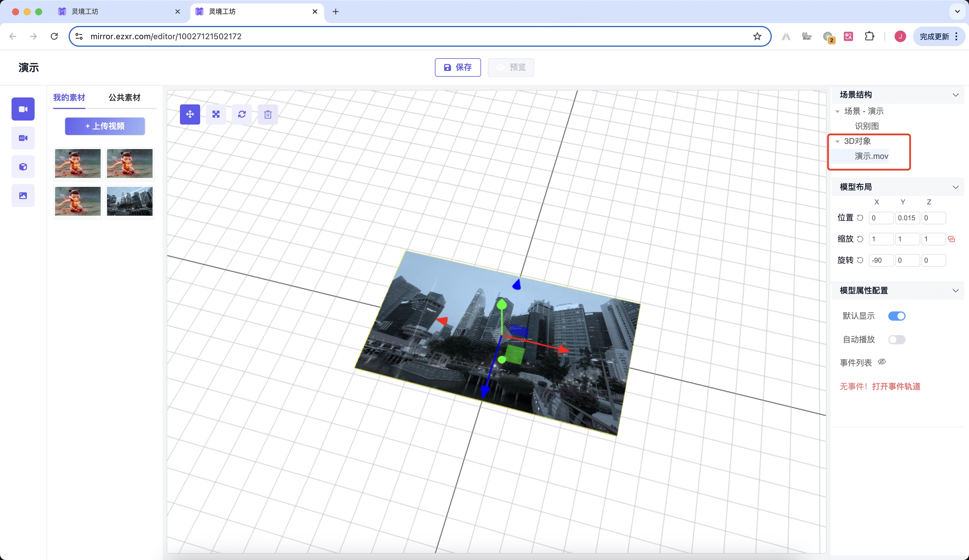Viewport: 969px width, 560px height.
Task: Collapse the 场景结构 panel
Action: point(955,95)
